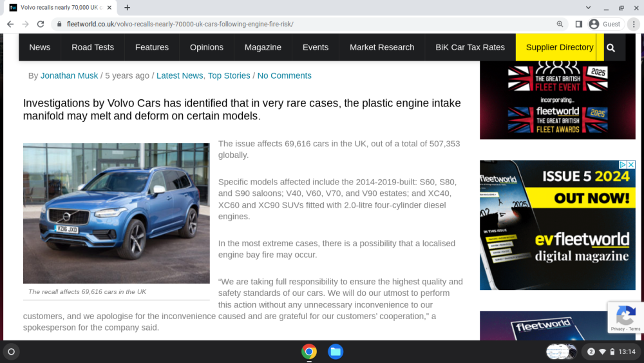644x363 pixels.
Task: Open the Files app in the shelf
Action: (336, 352)
